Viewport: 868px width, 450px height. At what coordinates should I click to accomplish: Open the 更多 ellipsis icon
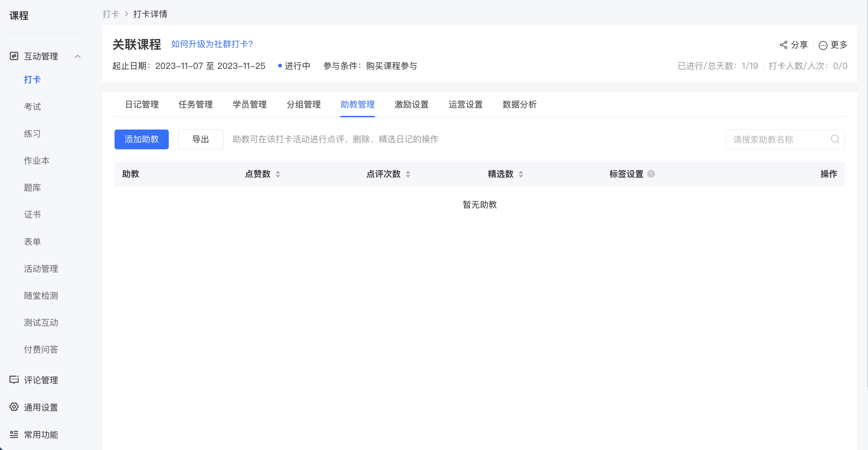pyautogui.click(x=823, y=45)
